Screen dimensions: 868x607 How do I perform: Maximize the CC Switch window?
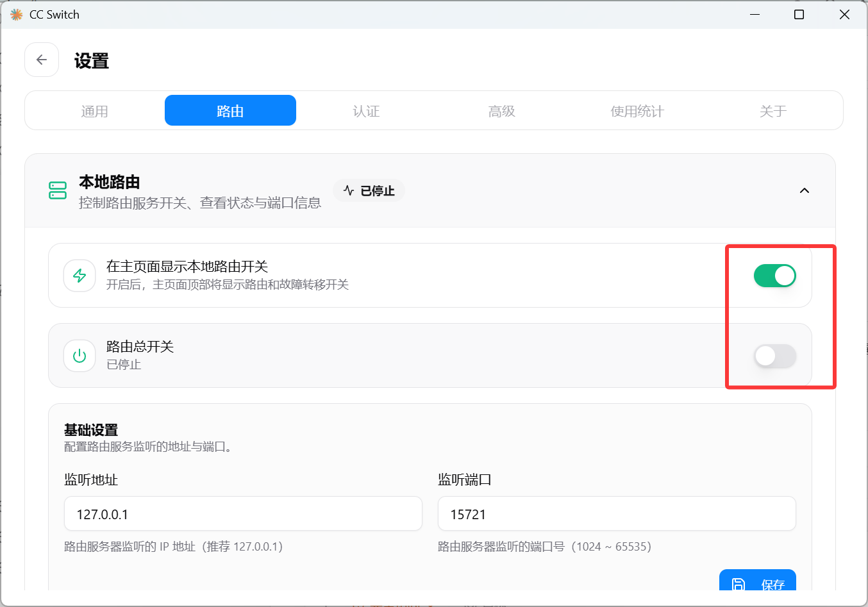coord(799,14)
